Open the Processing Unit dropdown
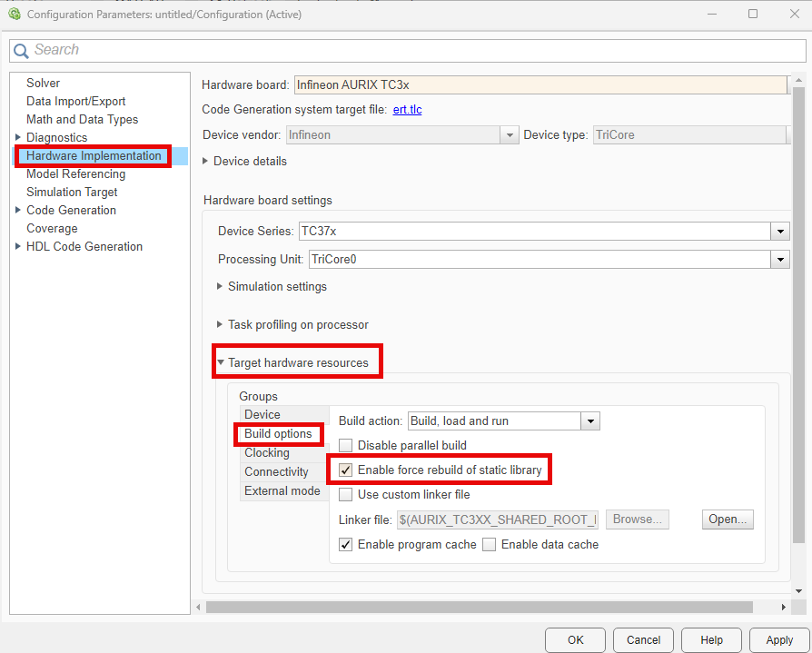The width and height of the screenshot is (812, 653). (780, 260)
